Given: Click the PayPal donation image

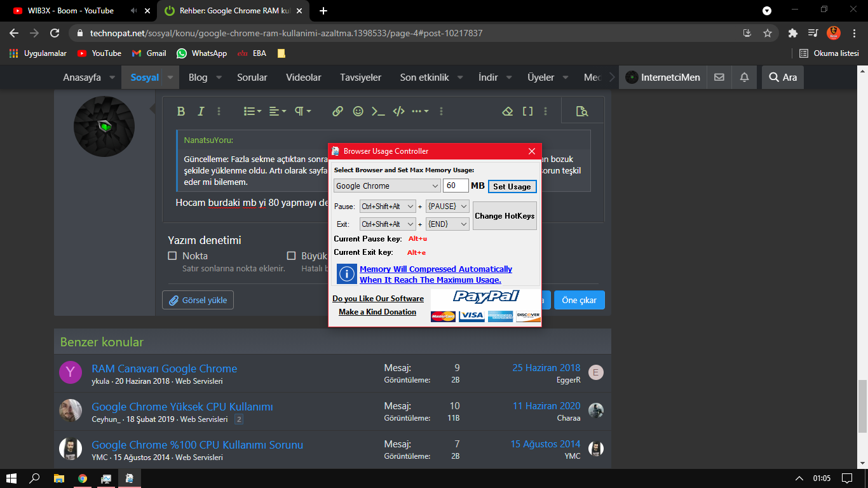Looking at the screenshot, I should coord(485,306).
